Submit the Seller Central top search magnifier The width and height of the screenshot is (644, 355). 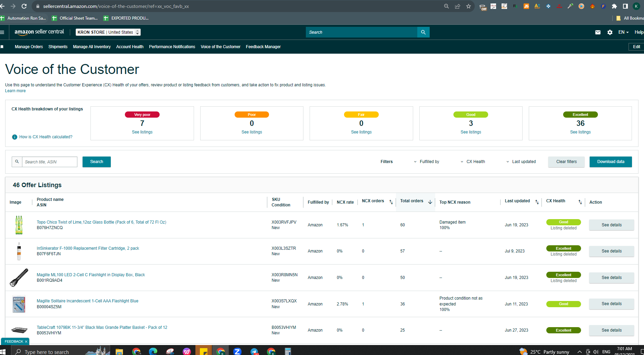tap(423, 32)
